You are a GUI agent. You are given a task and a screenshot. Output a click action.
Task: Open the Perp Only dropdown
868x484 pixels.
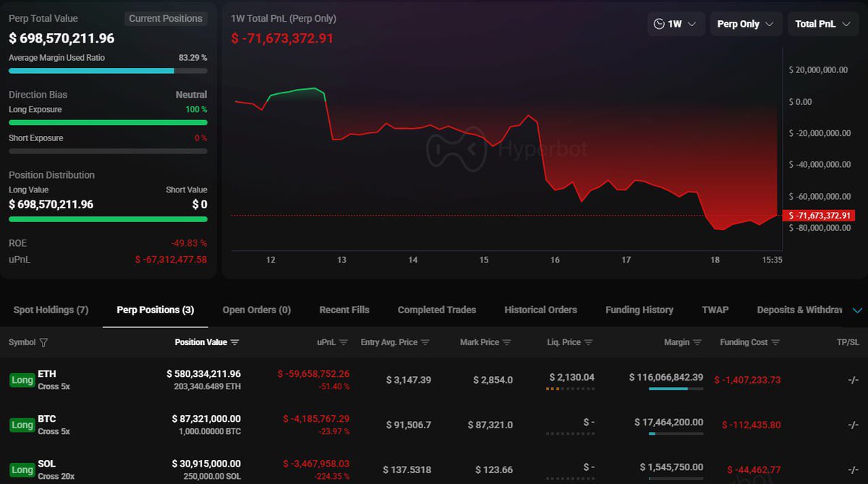click(746, 23)
